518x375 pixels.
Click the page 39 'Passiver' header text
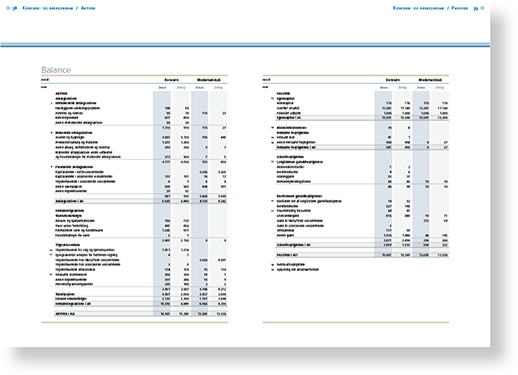pyautogui.click(x=460, y=8)
